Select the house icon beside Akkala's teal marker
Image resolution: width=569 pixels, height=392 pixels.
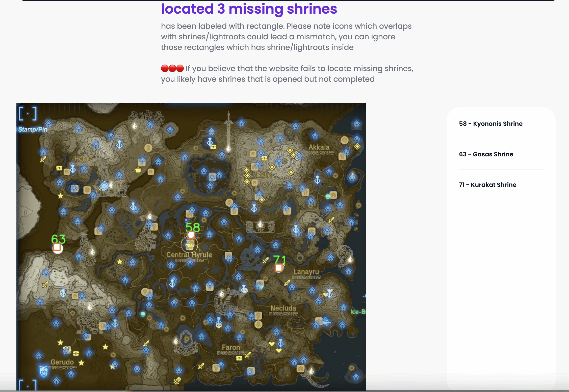(x=333, y=195)
